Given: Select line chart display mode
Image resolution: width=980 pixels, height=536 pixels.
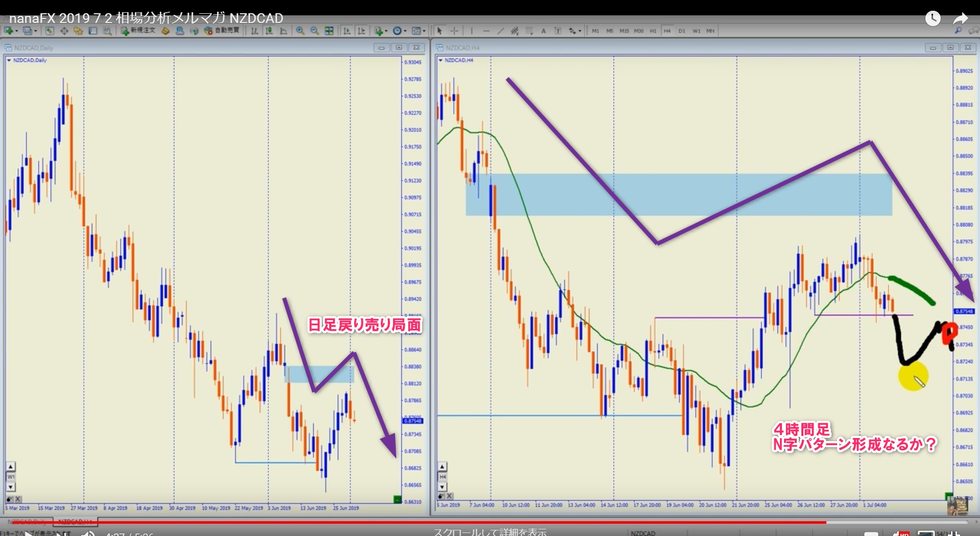Looking at the screenshot, I should 283,31.
